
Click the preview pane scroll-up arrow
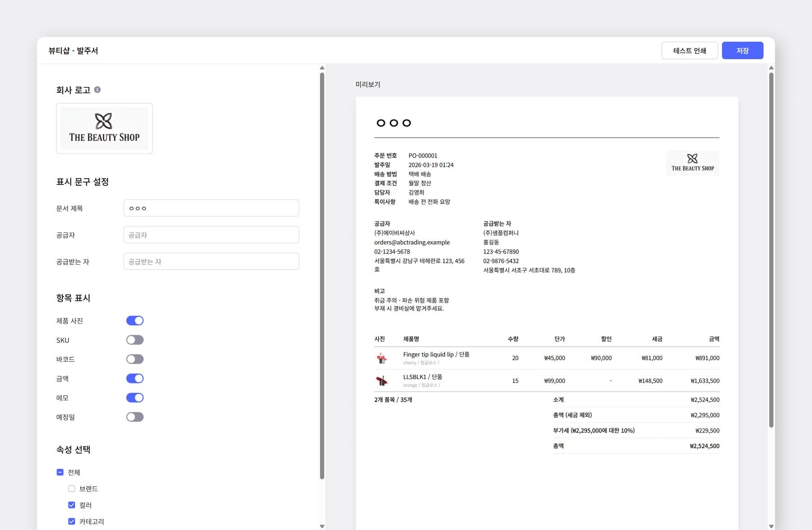coord(771,68)
